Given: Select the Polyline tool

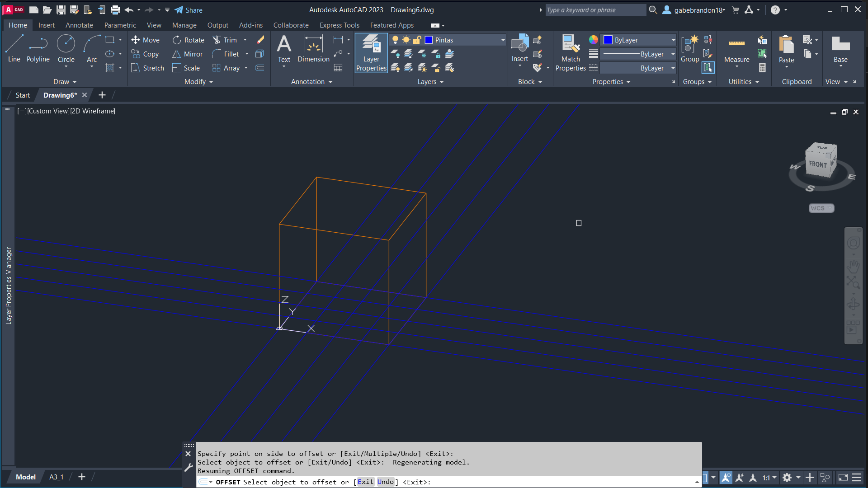Looking at the screenshot, I should (x=38, y=49).
